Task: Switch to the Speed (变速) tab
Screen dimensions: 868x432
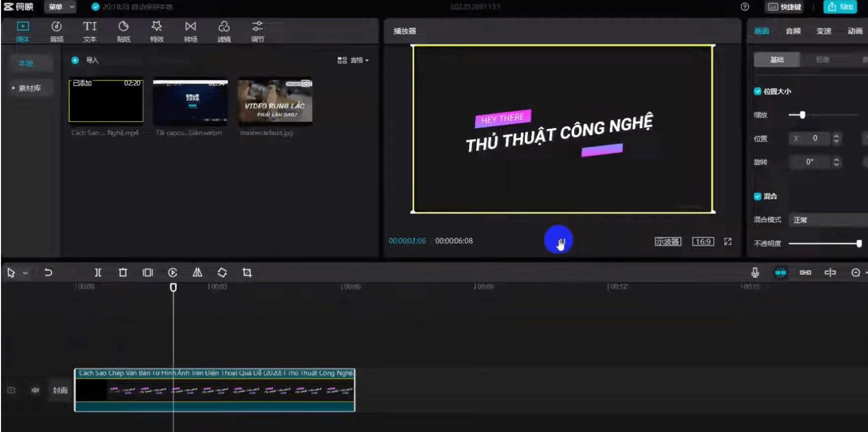Action: 824,31
